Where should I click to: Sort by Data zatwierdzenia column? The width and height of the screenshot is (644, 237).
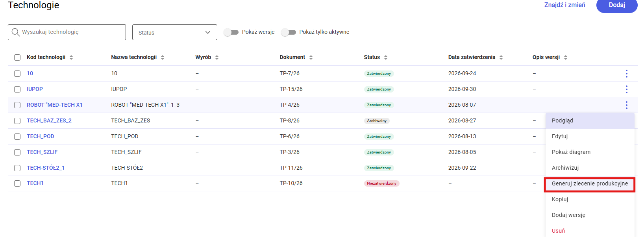click(501, 57)
